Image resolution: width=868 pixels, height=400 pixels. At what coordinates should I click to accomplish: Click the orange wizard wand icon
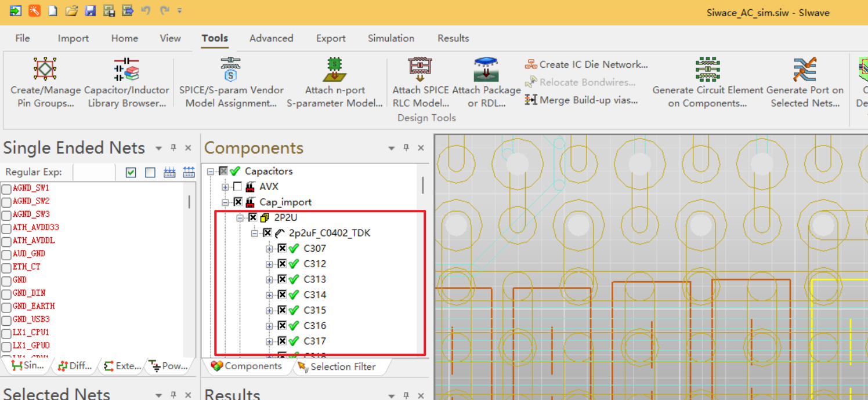tap(34, 10)
